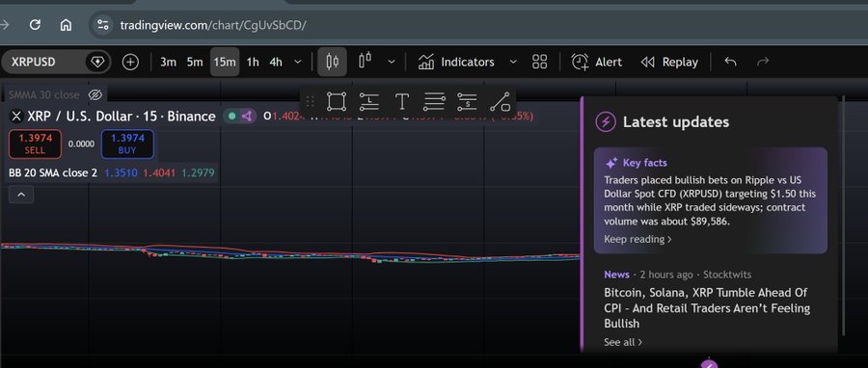Select the candles chart style
The image size is (868, 368).
coord(332,62)
